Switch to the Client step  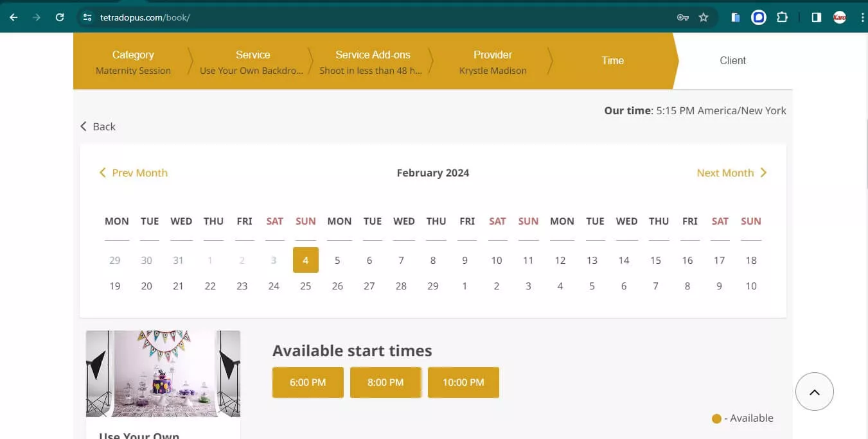[x=732, y=60]
